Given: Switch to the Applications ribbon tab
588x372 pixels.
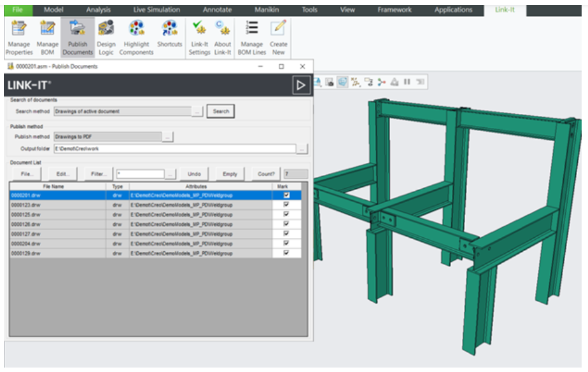Looking at the screenshot, I should click(453, 10).
